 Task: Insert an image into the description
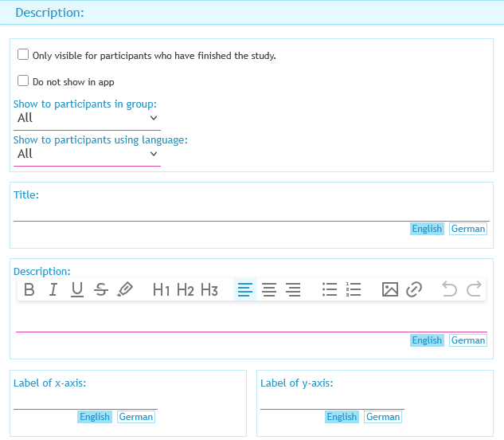(x=389, y=290)
